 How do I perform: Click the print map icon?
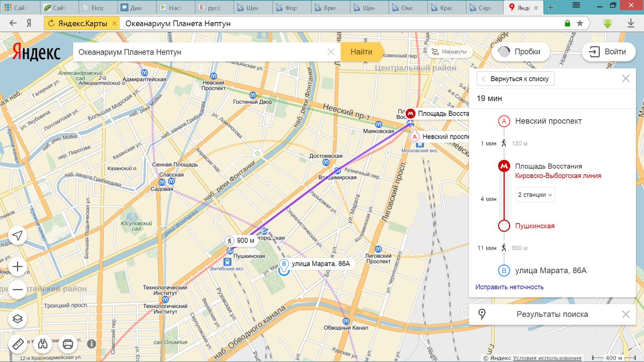coord(68,344)
